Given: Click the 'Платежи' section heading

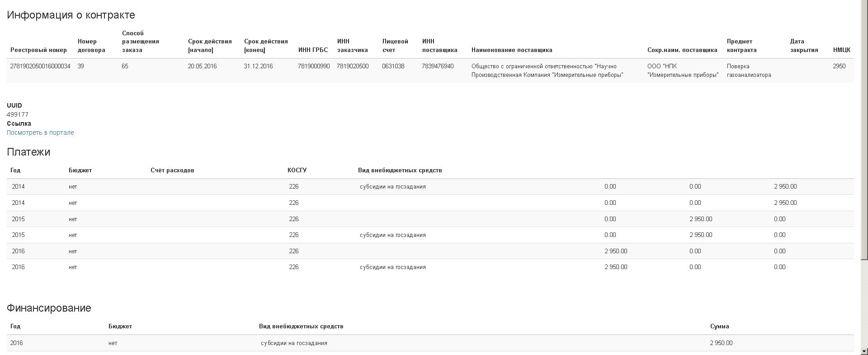Looking at the screenshot, I should pyautogui.click(x=28, y=152).
